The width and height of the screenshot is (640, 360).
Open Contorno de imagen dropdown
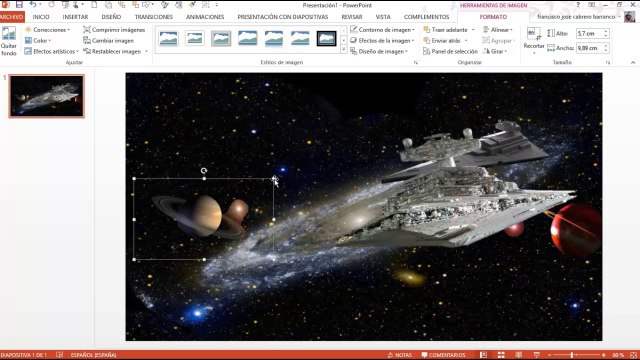382,30
